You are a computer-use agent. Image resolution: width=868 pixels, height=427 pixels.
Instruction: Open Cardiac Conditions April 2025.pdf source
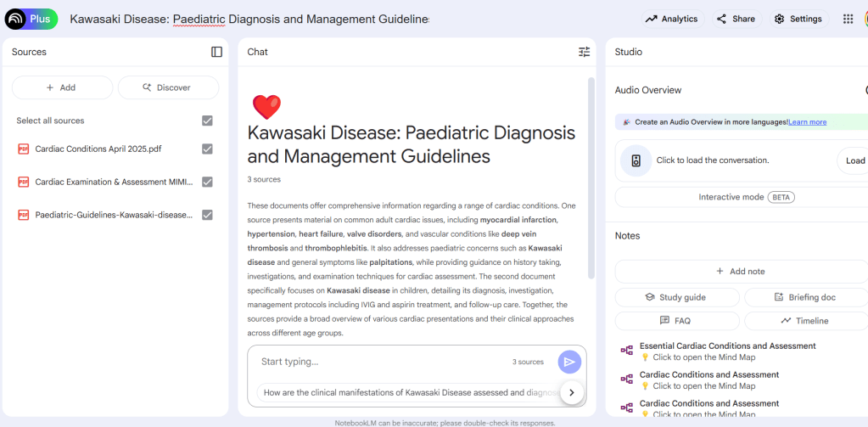pos(98,149)
